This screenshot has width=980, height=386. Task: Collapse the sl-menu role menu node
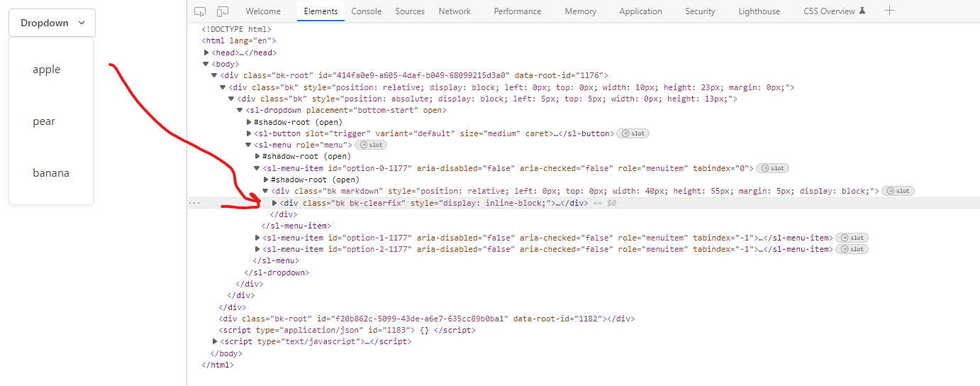(249, 145)
